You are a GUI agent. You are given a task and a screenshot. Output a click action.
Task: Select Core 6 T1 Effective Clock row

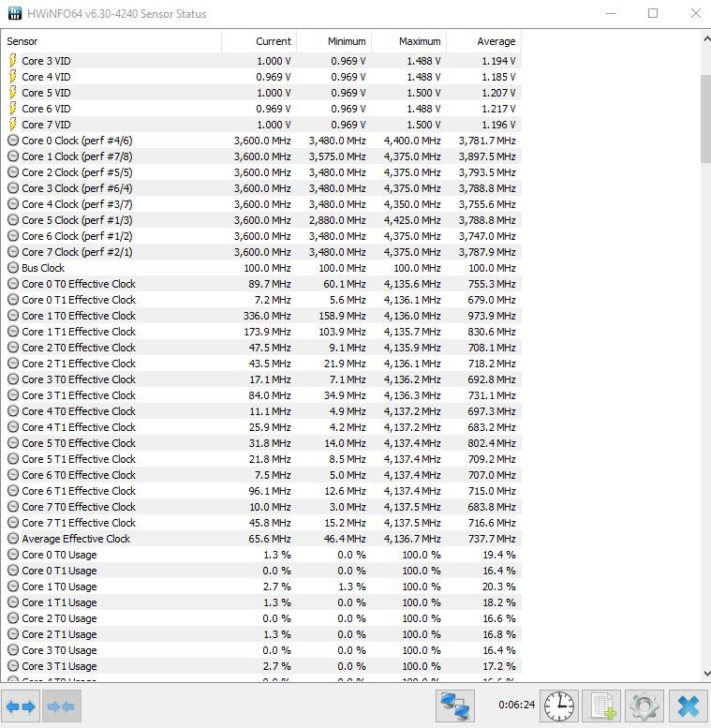[261, 491]
